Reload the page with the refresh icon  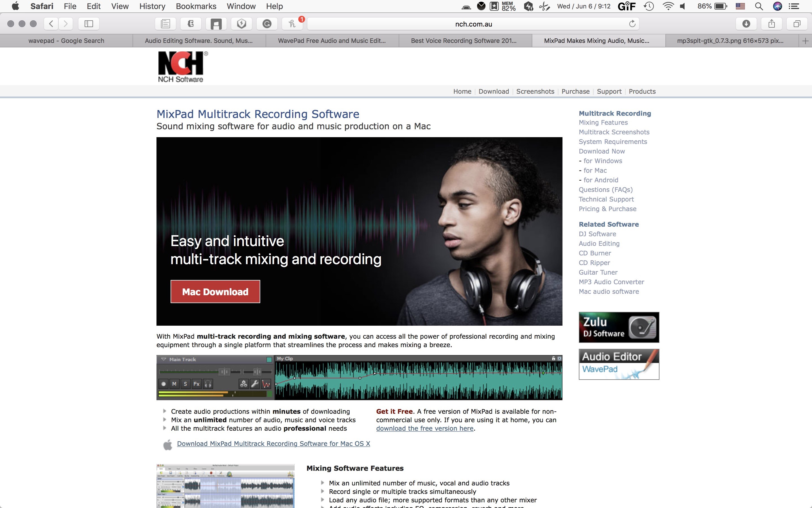pos(632,23)
